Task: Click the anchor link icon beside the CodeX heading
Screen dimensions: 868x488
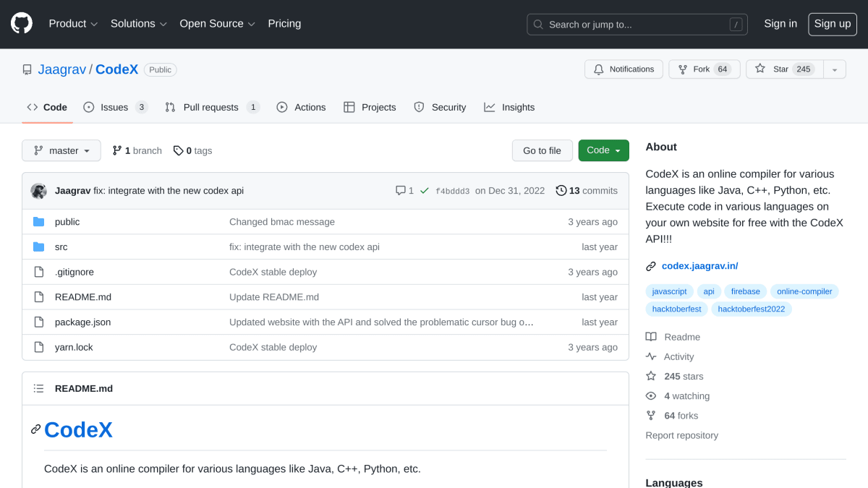Action: [x=35, y=429]
